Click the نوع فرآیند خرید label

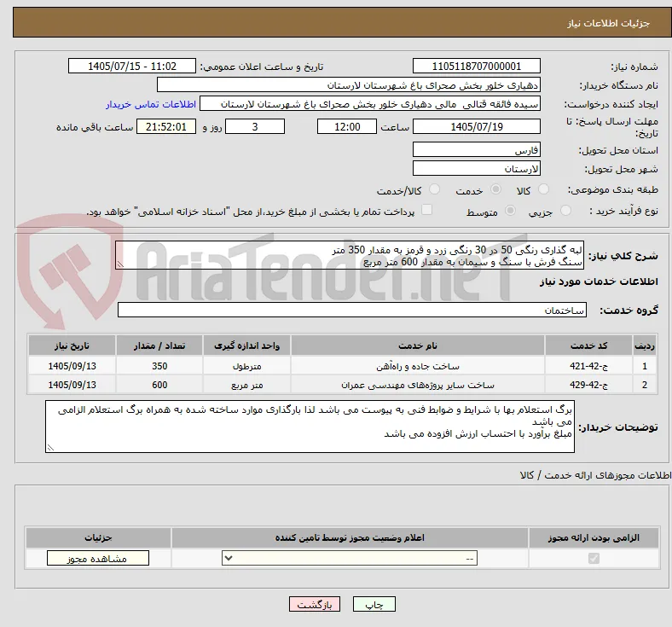623,211
